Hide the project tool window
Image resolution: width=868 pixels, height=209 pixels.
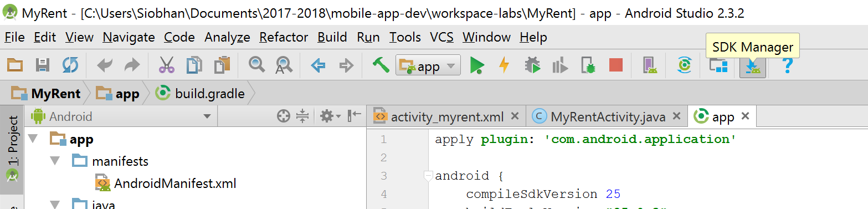tap(354, 116)
